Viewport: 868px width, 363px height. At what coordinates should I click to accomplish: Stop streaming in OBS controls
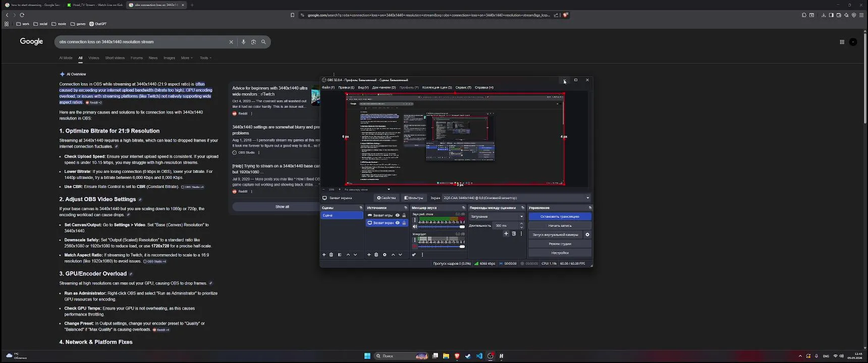pos(560,216)
